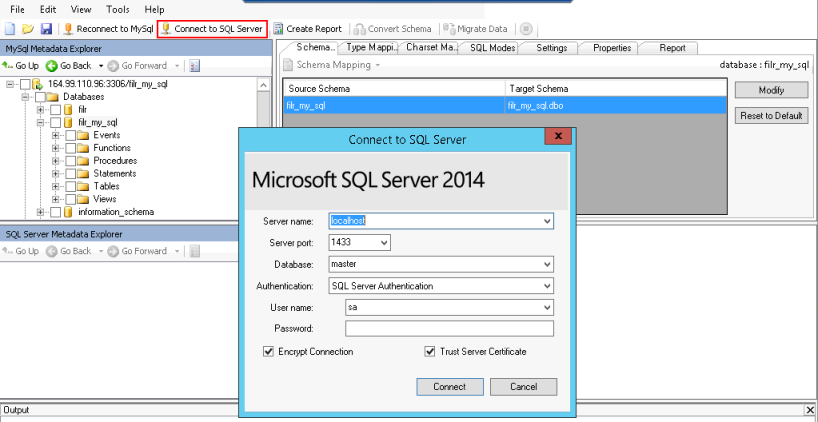Click the Open Project folder icon

coord(28,29)
